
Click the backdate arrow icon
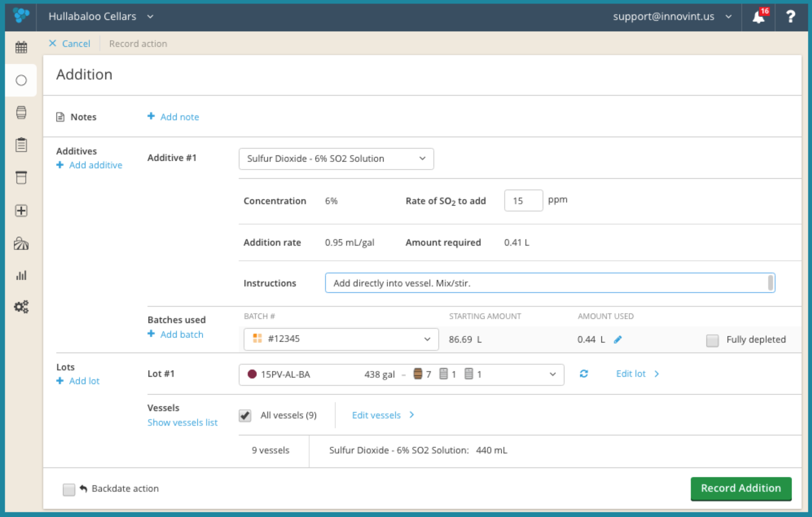83,488
